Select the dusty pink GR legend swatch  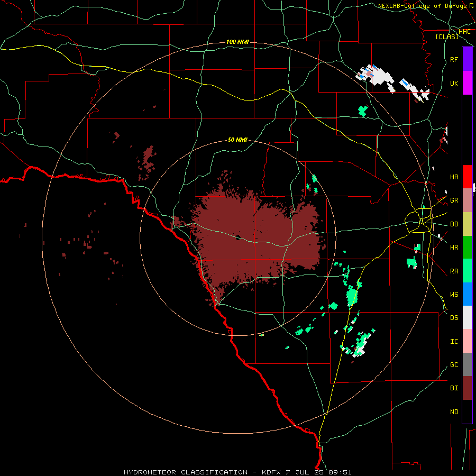pyautogui.click(x=467, y=200)
